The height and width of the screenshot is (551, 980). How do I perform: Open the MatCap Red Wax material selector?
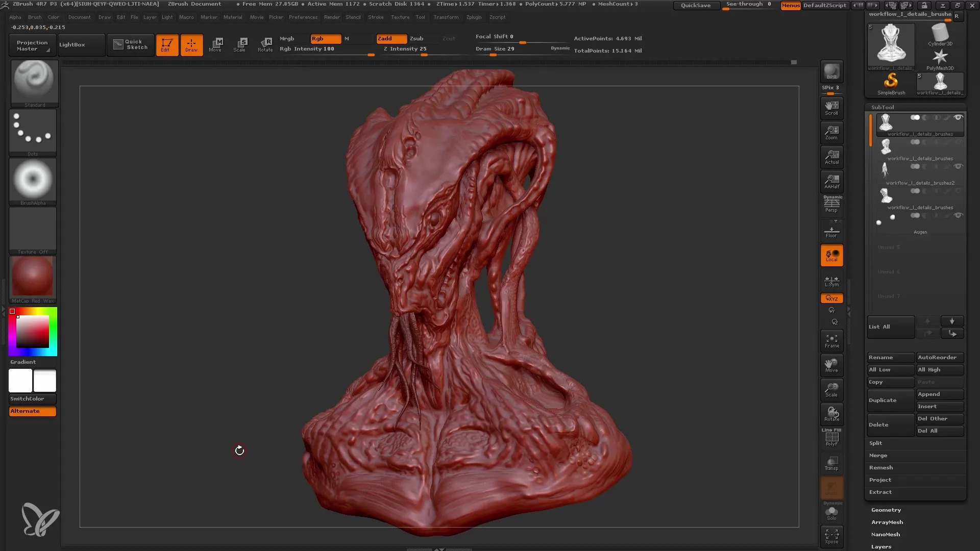pyautogui.click(x=33, y=279)
